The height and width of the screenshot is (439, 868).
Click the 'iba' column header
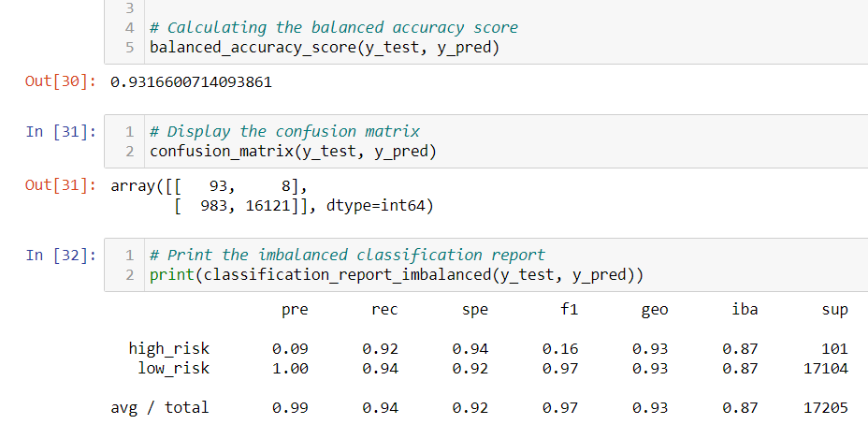pyautogui.click(x=745, y=309)
